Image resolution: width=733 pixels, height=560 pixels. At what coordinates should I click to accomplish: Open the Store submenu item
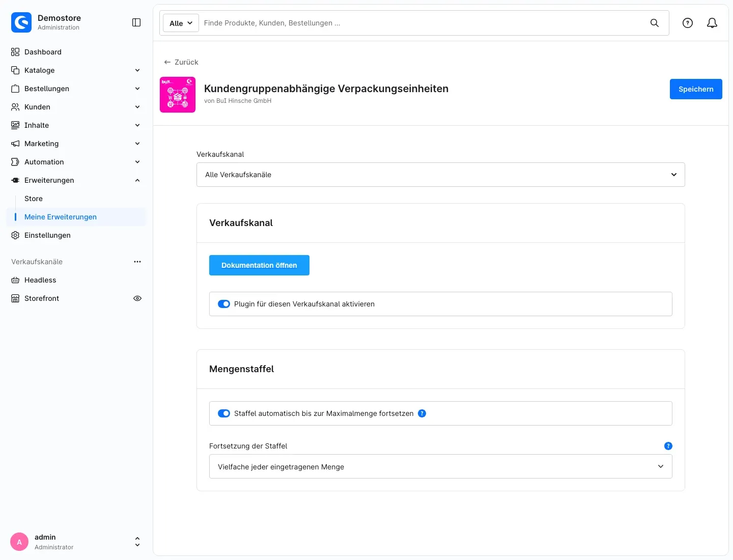tap(34, 199)
